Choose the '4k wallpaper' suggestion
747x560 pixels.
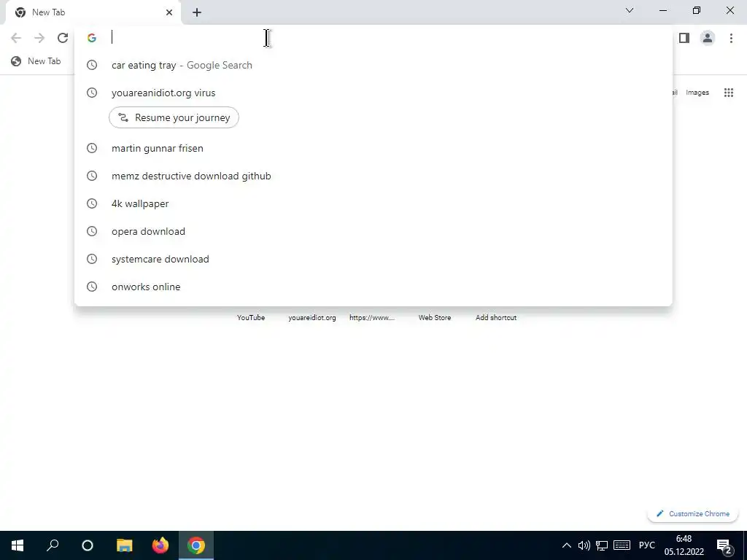(x=373, y=203)
